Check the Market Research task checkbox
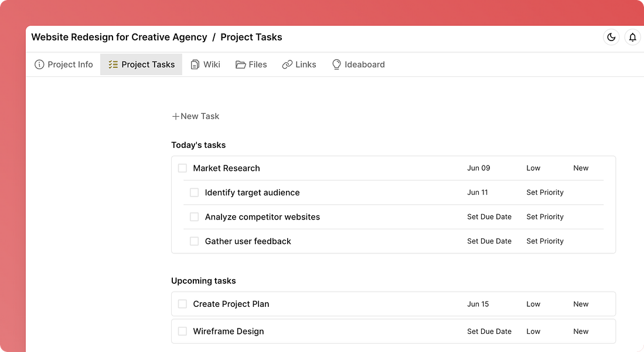 [182, 168]
